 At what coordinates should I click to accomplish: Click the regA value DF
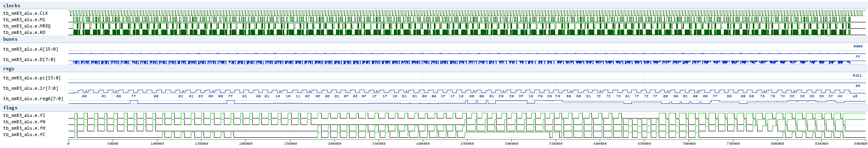(x=521, y=96)
